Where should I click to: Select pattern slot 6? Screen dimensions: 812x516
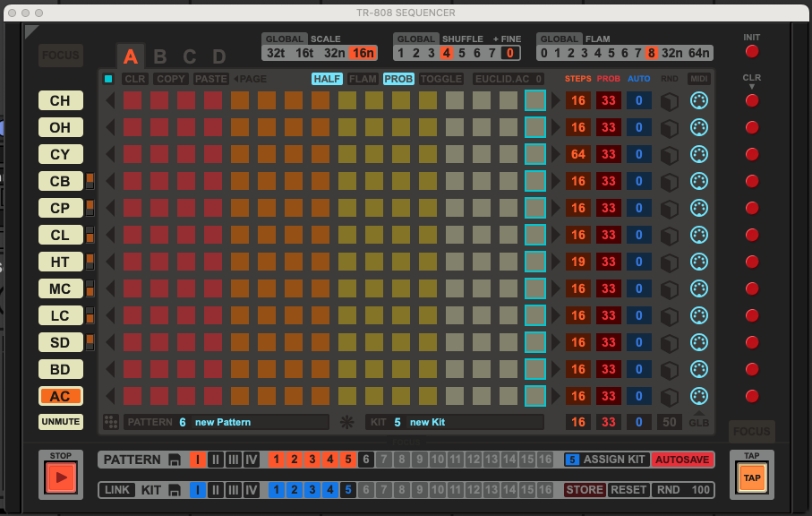point(366,460)
